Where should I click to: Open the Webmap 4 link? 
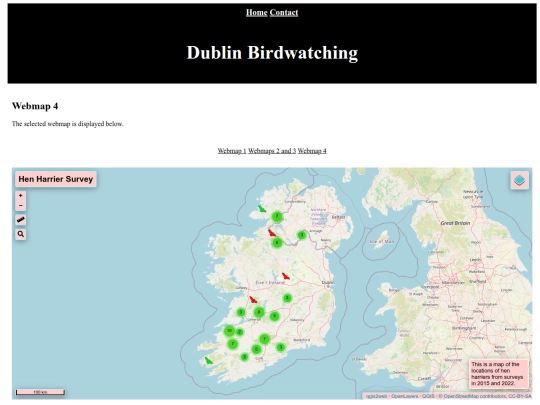312,151
